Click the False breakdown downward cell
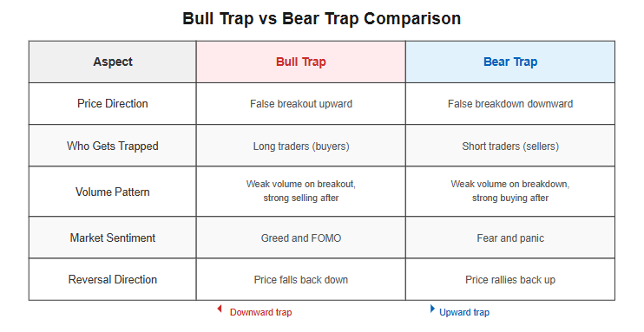This screenshot has width=644, height=332. click(510, 104)
